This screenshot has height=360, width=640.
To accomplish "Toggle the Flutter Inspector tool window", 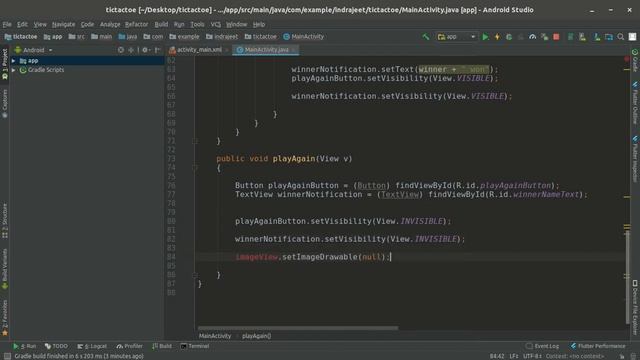I will pyautogui.click(x=635, y=158).
